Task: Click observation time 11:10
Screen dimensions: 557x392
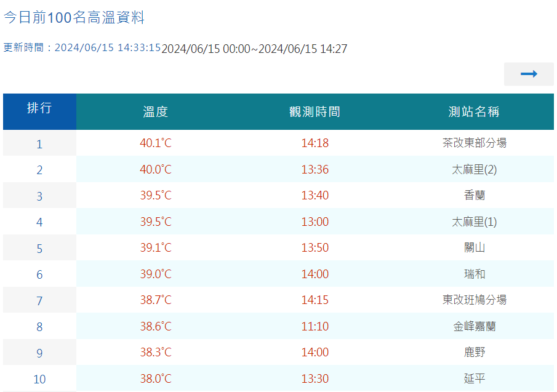Action: coord(315,326)
